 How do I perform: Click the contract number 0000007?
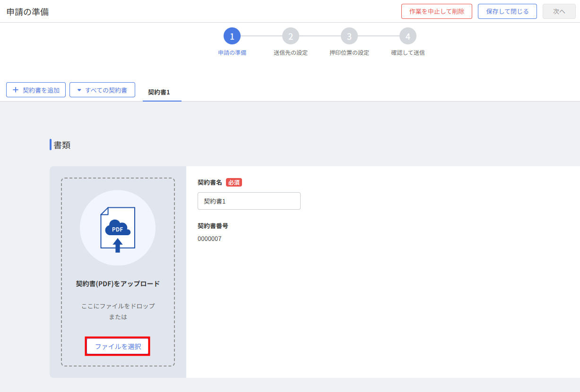pos(209,239)
